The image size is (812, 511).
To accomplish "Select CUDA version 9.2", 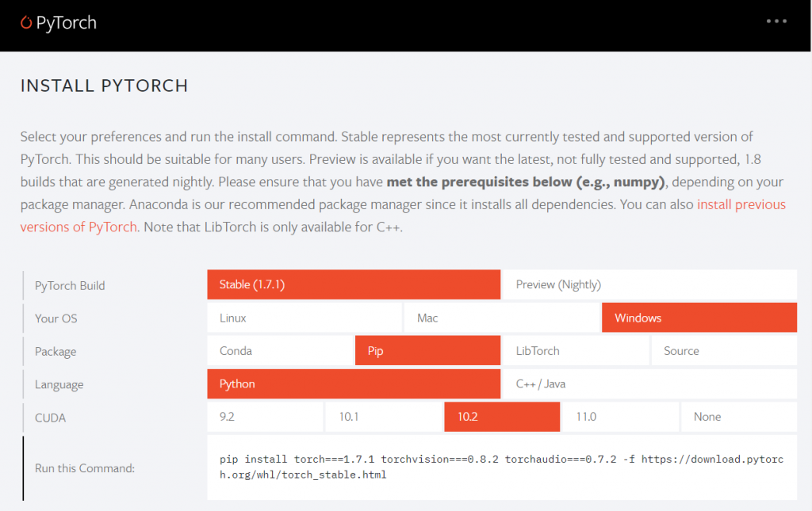I will [265, 417].
